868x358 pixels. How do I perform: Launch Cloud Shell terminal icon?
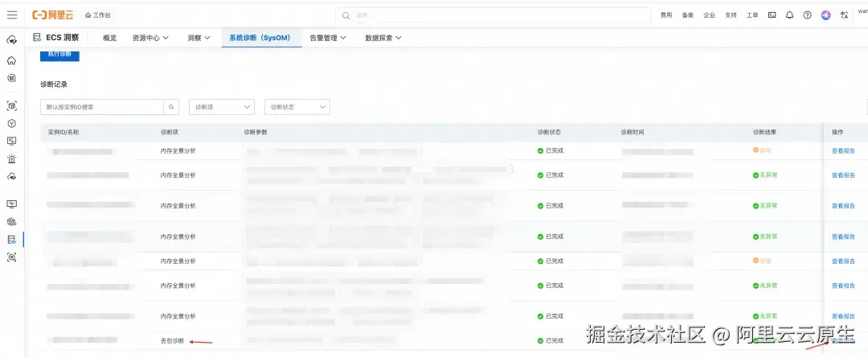click(x=772, y=15)
